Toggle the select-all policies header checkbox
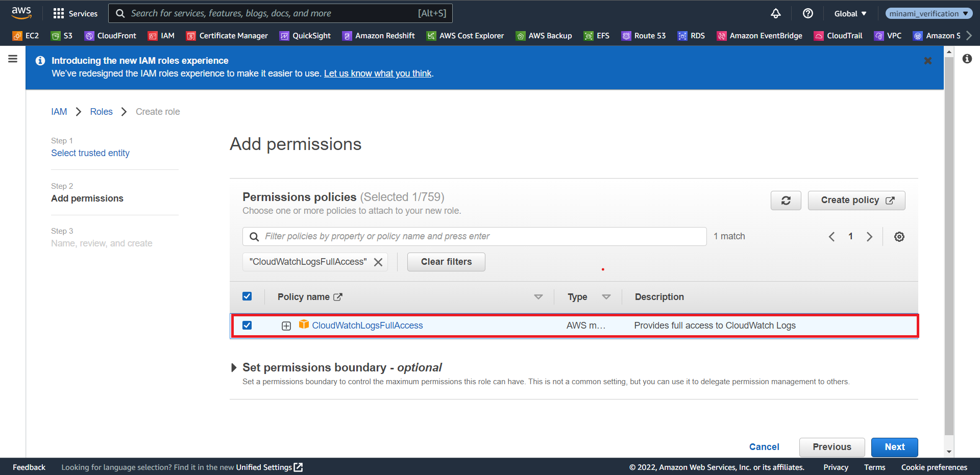980x475 pixels. [x=247, y=296]
